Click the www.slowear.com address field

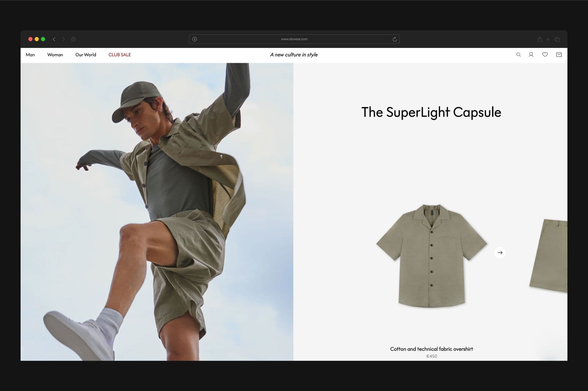point(294,39)
